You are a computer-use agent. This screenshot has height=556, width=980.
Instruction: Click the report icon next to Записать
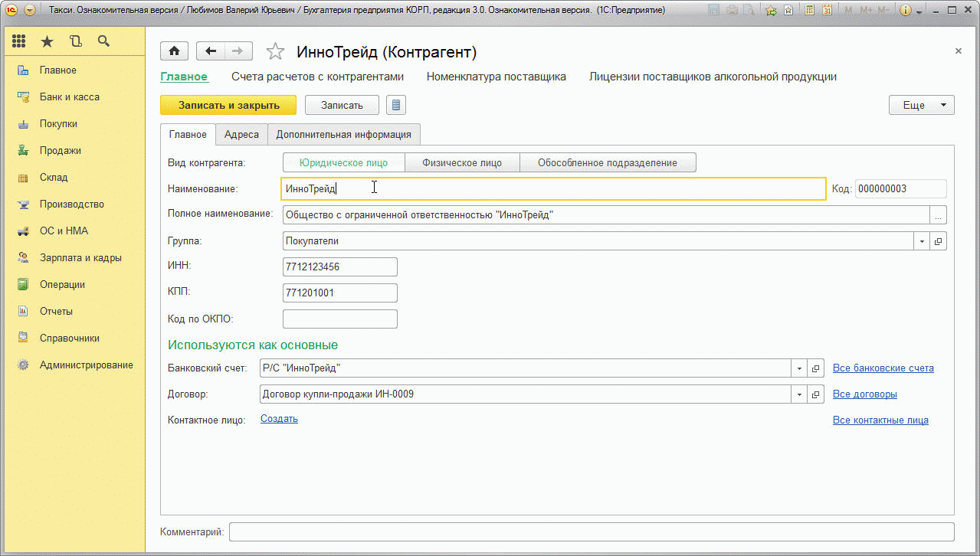point(396,105)
